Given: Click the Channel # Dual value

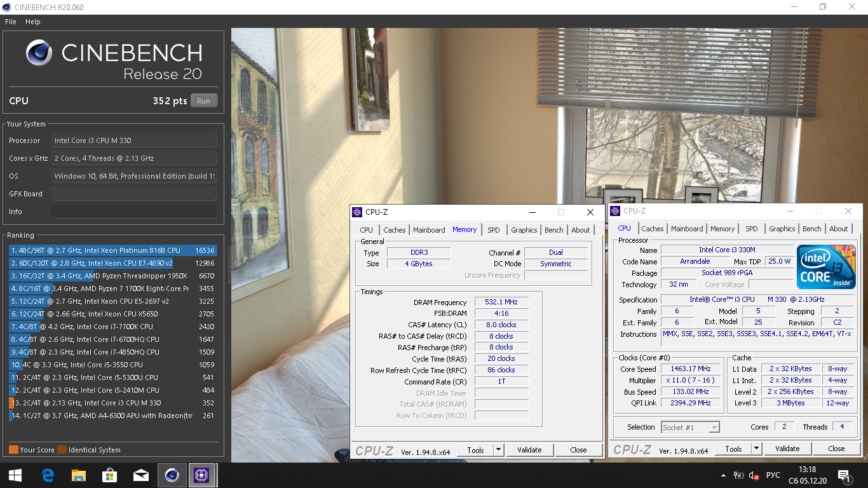Looking at the screenshot, I should pos(556,252).
